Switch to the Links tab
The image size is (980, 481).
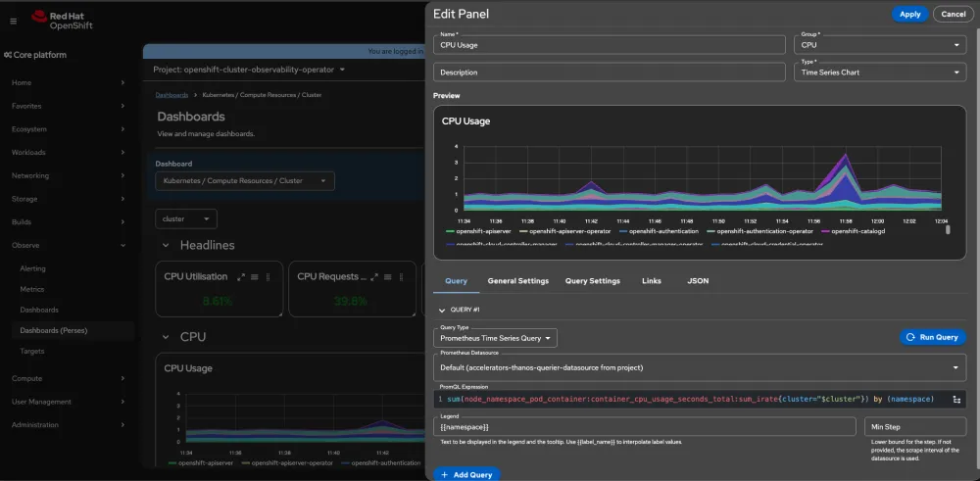[x=652, y=281]
